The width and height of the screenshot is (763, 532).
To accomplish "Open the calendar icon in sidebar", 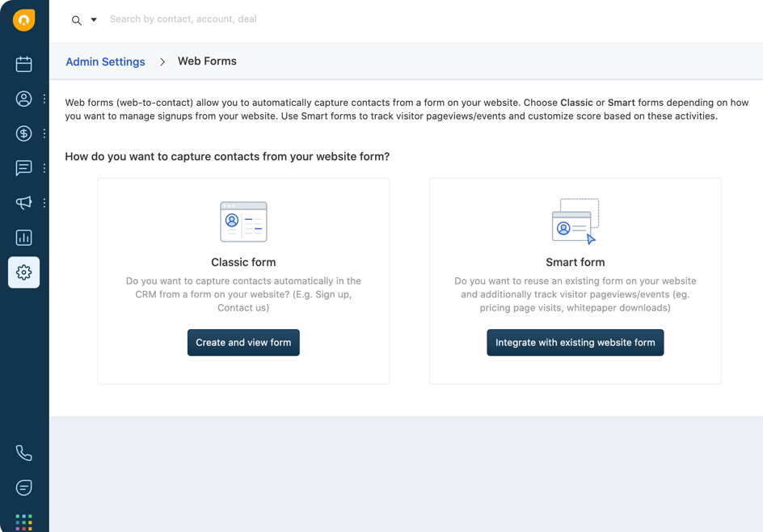I will [x=24, y=64].
